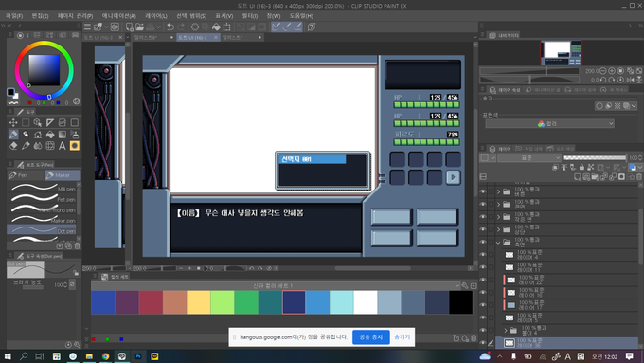Image resolution: width=644 pixels, height=363 pixels.
Task: Select the Fill bucket tool
Action: click(50, 134)
